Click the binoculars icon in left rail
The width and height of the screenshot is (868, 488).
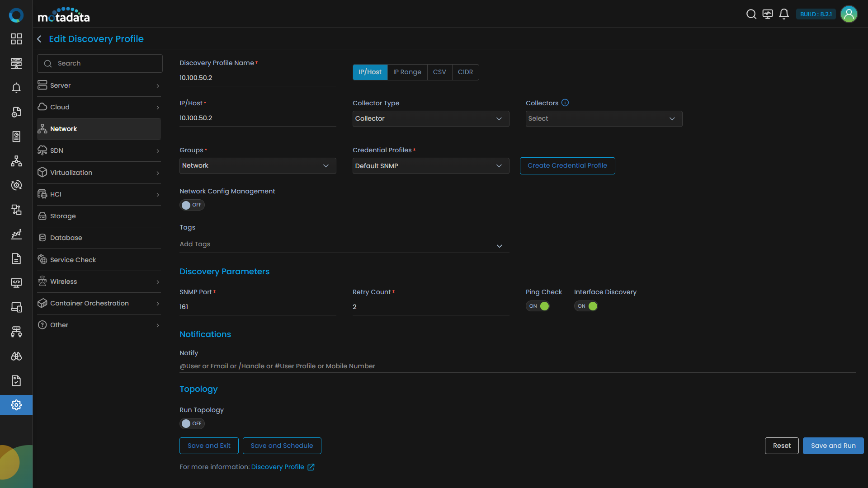[x=16, y=356]
